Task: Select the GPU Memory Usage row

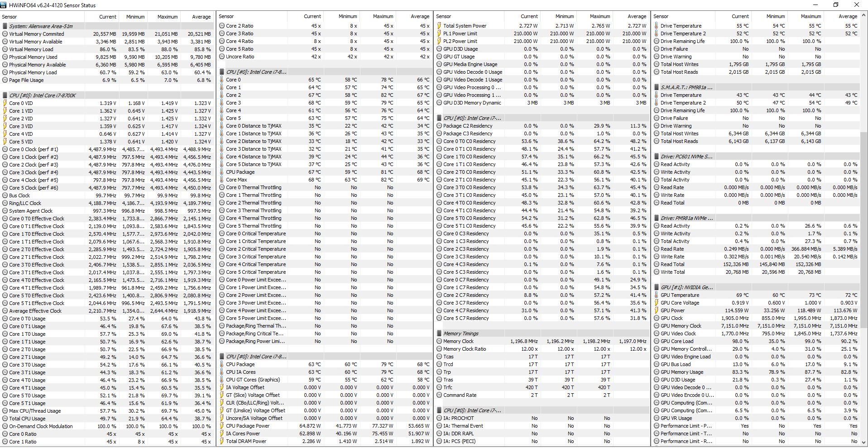Action: [x=756, y=372]
